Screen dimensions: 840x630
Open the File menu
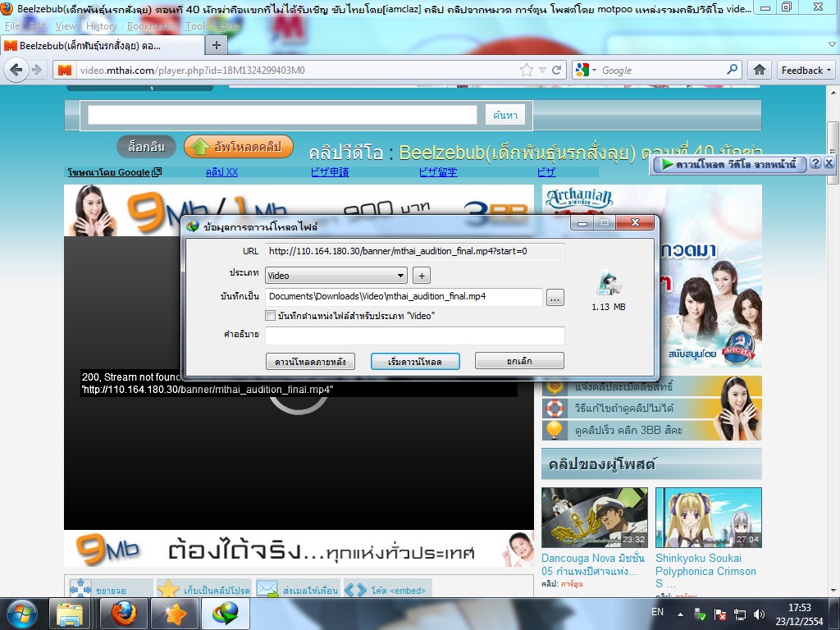pyautogui.click(x=11, y=25)
